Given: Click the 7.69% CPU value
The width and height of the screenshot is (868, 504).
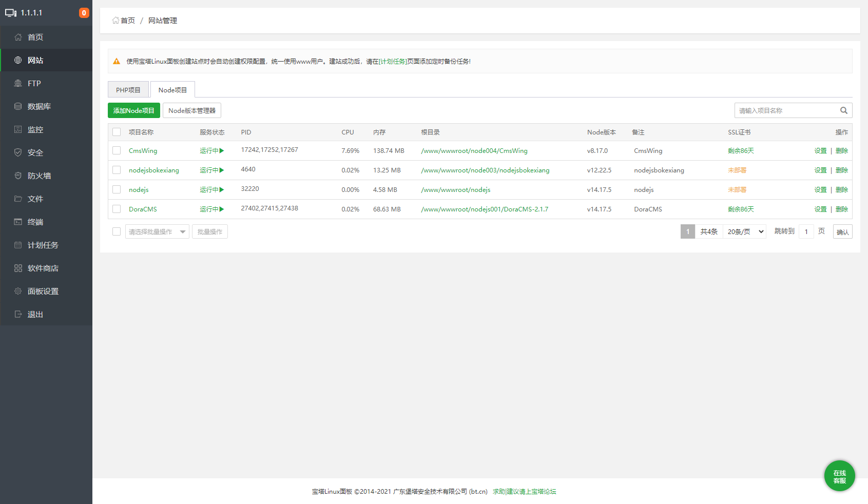Looking at the screenshot, I should click(350, 151).
